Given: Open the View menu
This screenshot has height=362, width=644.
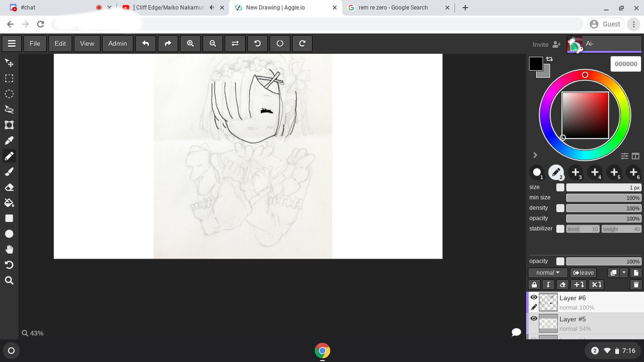Looking at the screenshot, I should point(87,44).
